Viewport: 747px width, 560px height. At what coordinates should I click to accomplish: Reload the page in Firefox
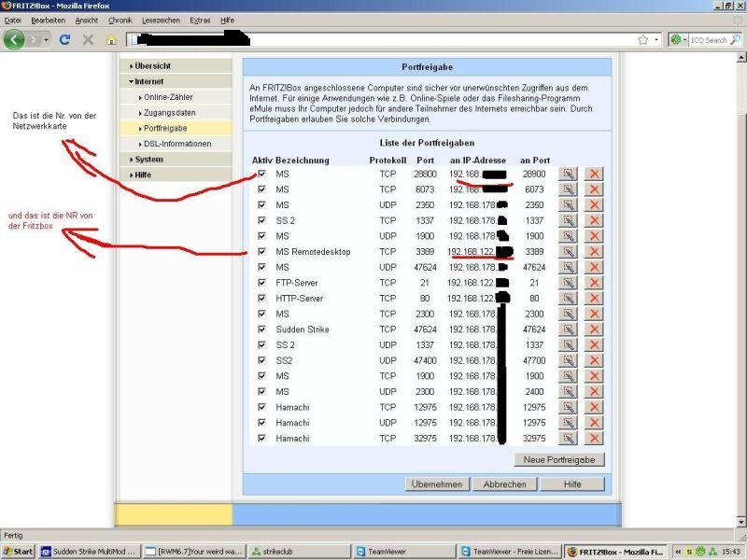pos(64,39)
